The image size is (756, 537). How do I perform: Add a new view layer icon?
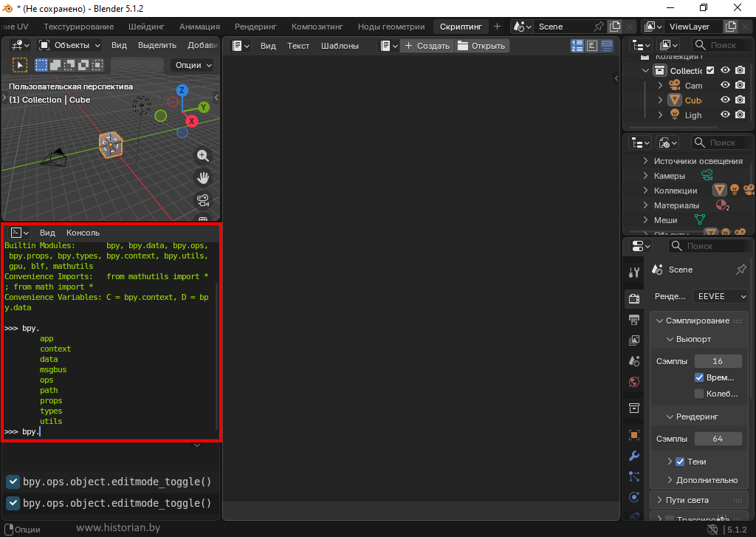pos(731,27)
